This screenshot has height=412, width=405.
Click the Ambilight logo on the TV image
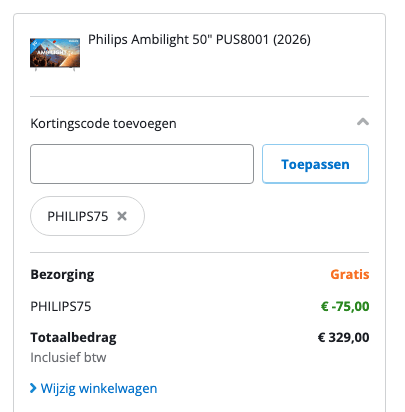point(51,52)
